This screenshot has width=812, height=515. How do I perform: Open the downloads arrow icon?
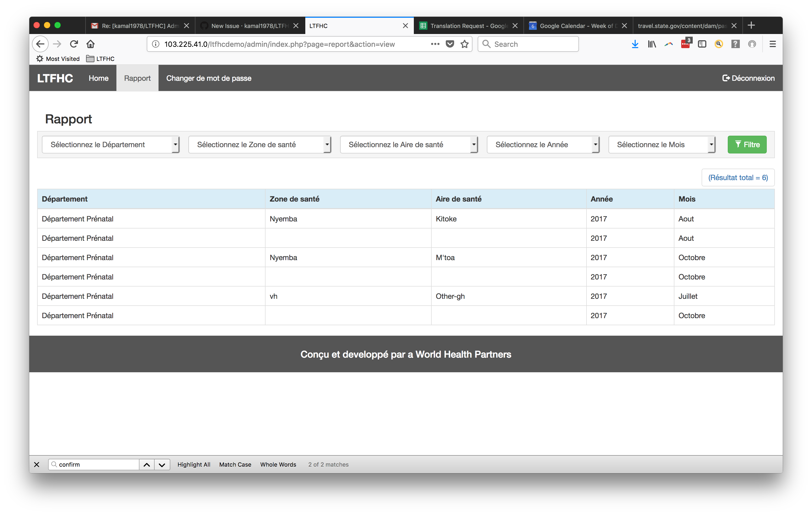635,44
